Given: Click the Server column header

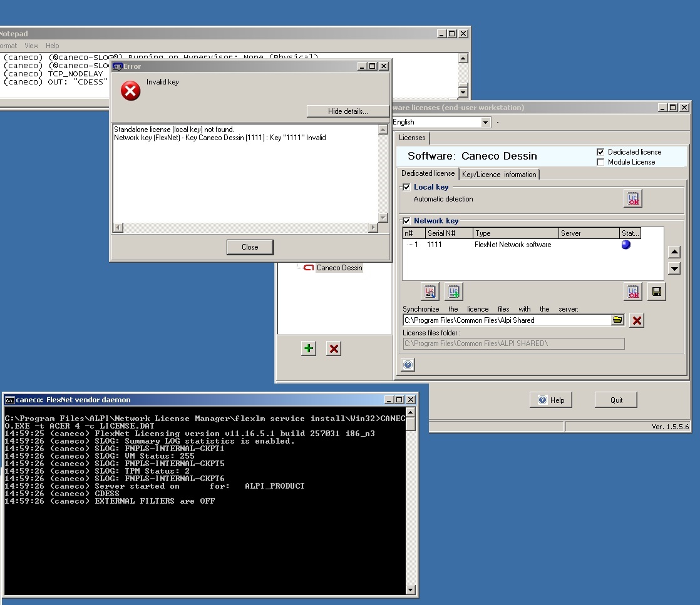Looking at the screenshot, I should [x=589, y=233].
